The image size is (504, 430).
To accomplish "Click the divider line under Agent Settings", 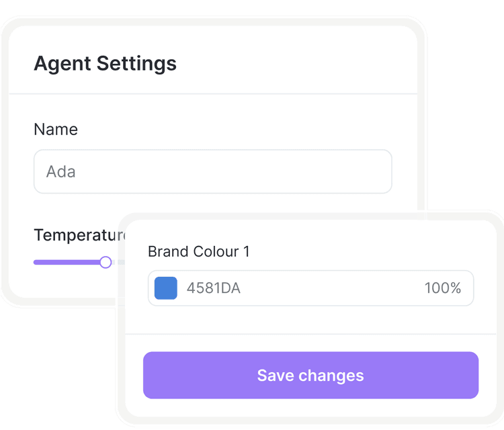I will (212, 93).
